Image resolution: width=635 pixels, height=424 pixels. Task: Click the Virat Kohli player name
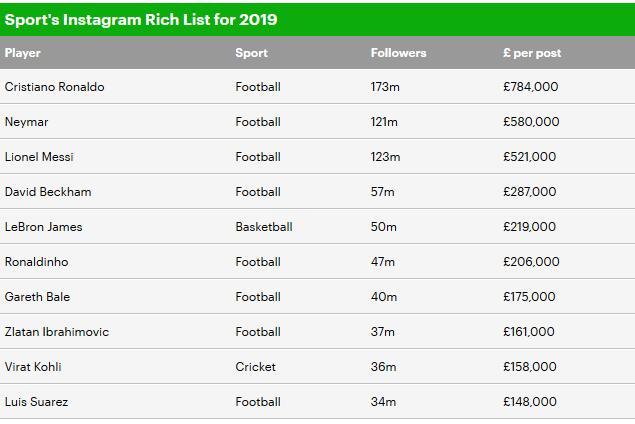tap(34, 367)
